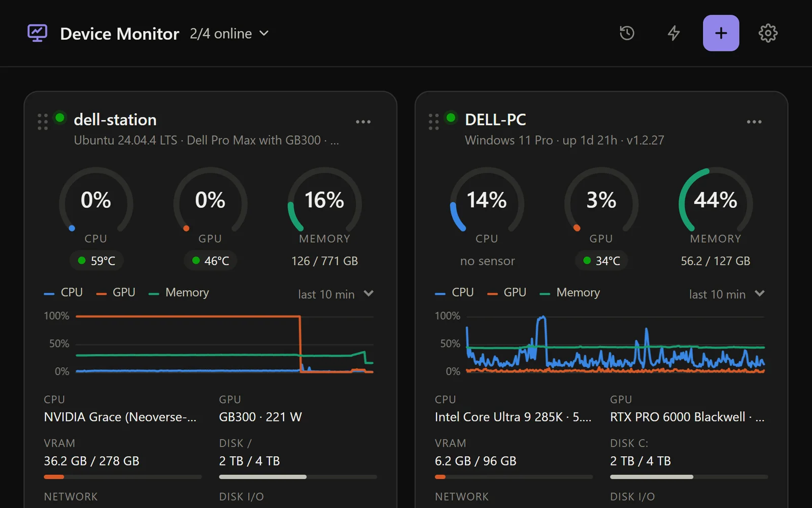Viewport: 812px width, 508px height.
Task: Click the dell-station device name
Action: pos(115,120)
